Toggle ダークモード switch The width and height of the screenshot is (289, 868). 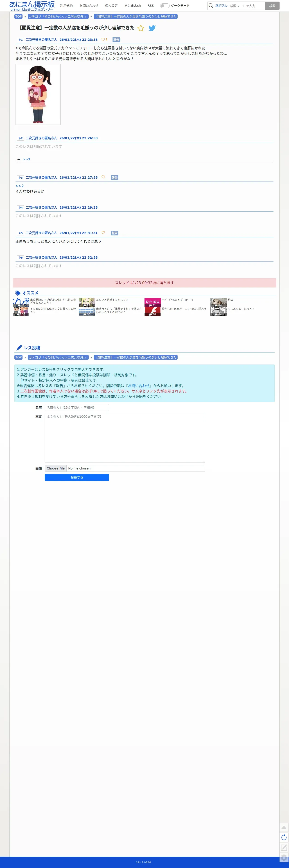tap(165, 6)
